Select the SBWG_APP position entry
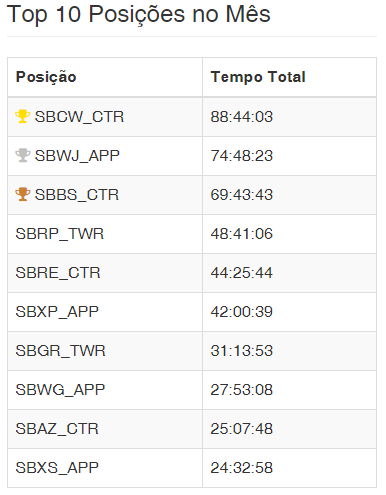The height and width of the screenshot is (495, 386). click(x=60, y=390)
